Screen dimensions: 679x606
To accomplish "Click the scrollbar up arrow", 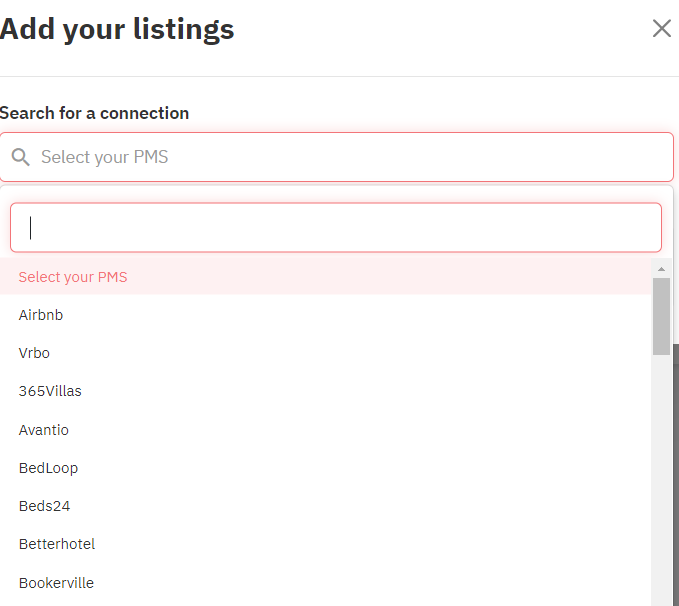I will click(661, 269).
